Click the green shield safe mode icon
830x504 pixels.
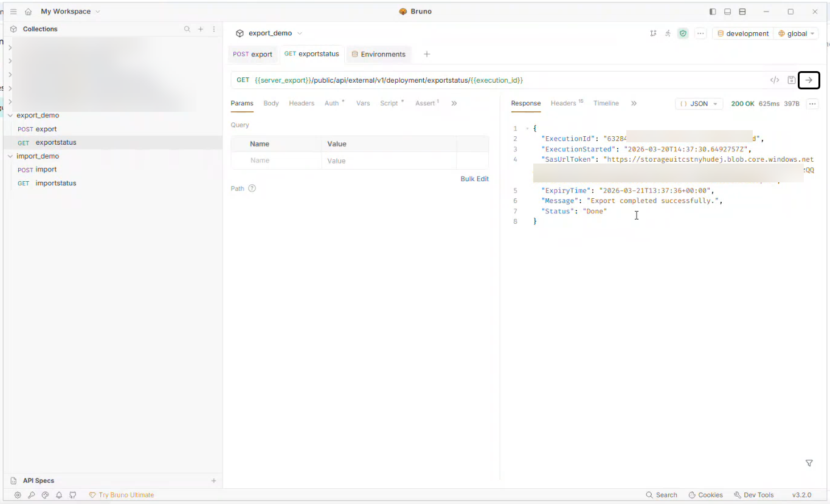pos(683,33)
